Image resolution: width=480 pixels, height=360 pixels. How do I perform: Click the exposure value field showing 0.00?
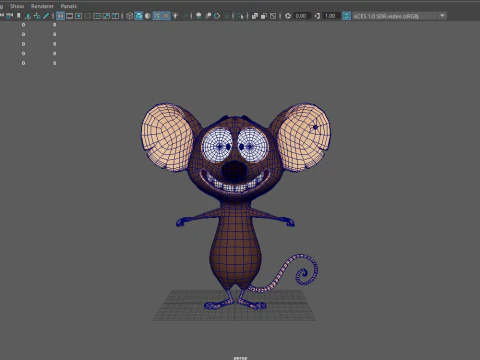click(x=302, y=16)
